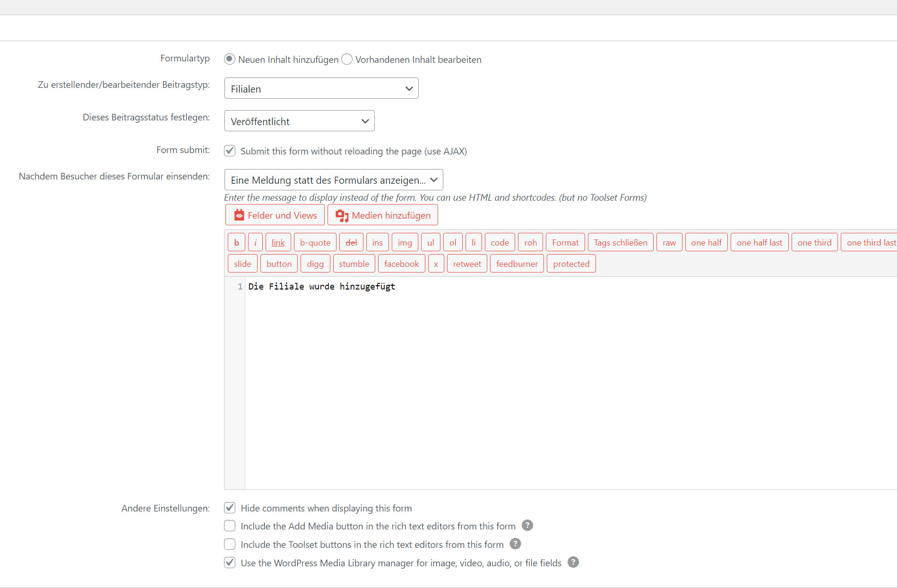This screenshot has height=588, width=897.
Task: Select 'Neuen Inhalt hinzufügen' radio option
Action: [x=230, y=59]
